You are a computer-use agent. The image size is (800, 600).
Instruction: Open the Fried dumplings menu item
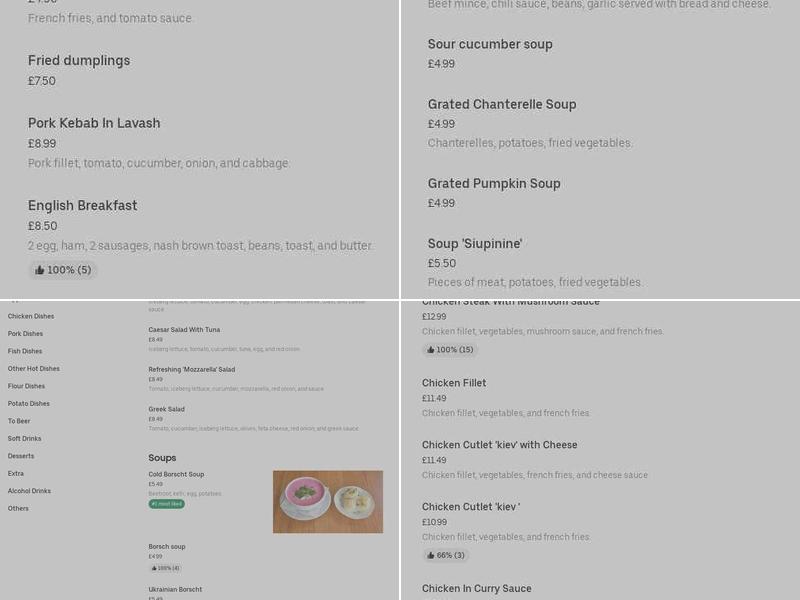[x=79, y=60]
